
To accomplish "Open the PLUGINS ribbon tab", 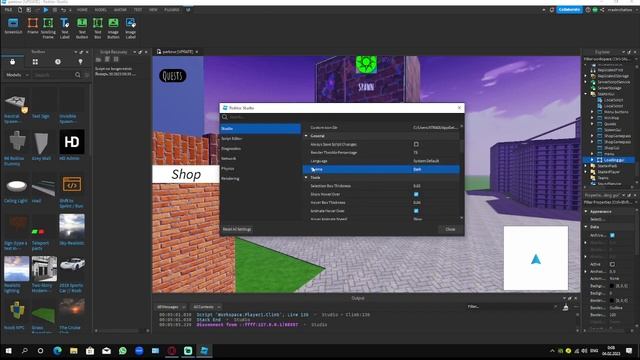I will pyautogui.click(x=172, y=10).
